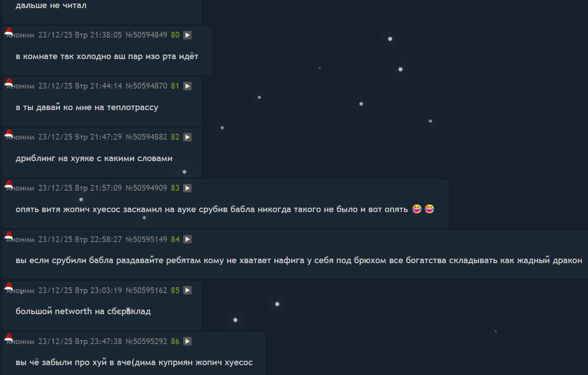Open options arrow on post 83
The image size is (588, 375).
[187, 188]
